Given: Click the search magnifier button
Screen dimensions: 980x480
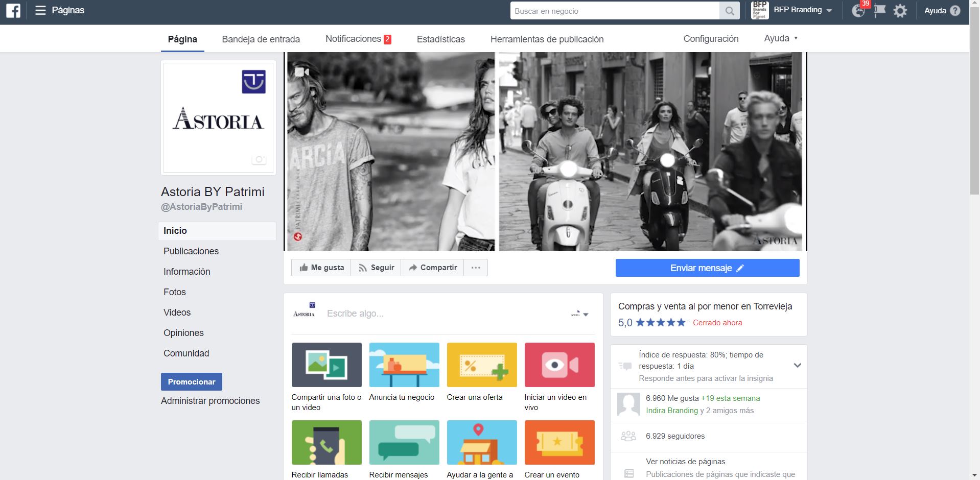Looking at the screenshot, I should 730,11.
